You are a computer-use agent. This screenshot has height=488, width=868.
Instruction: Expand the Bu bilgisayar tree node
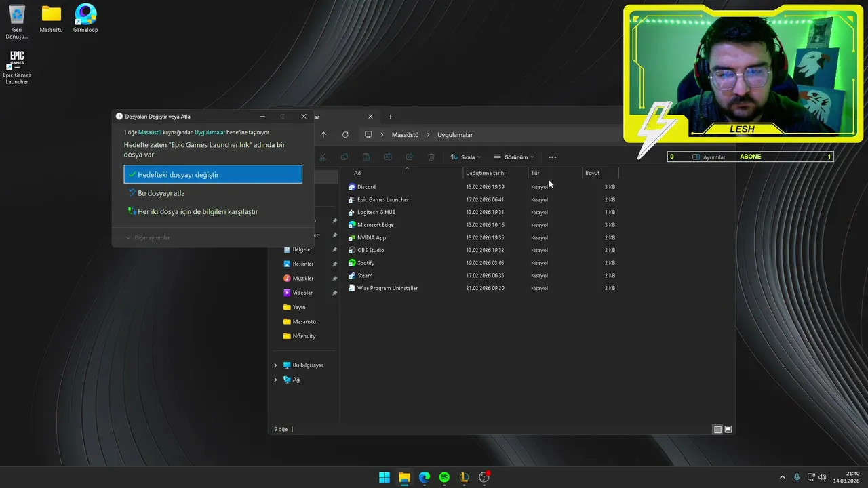(275, 365)
